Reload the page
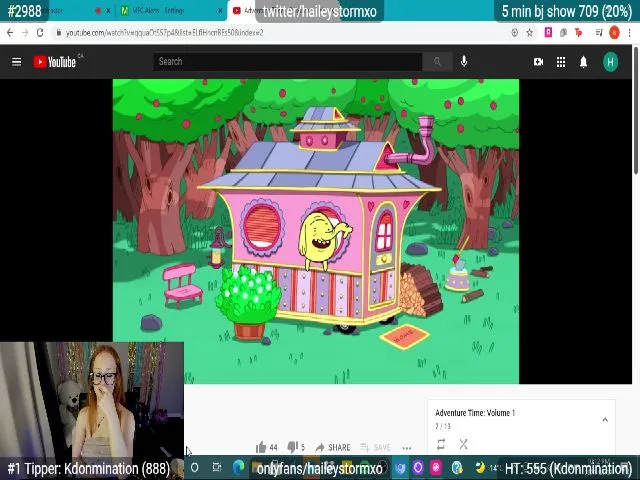The height and width of the screenshot is (480, 640). pyautogui.click(x=40, y=33)
